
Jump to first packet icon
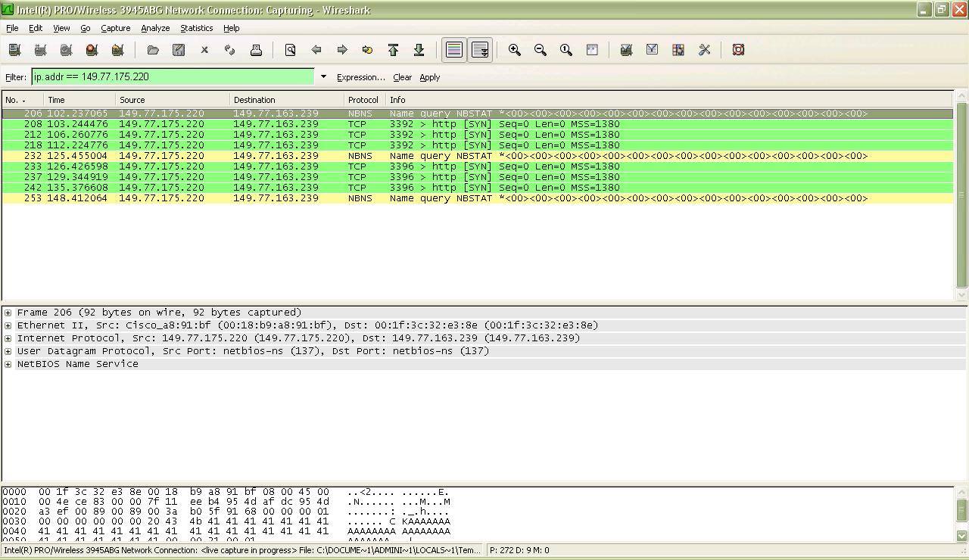pos(393,50)
